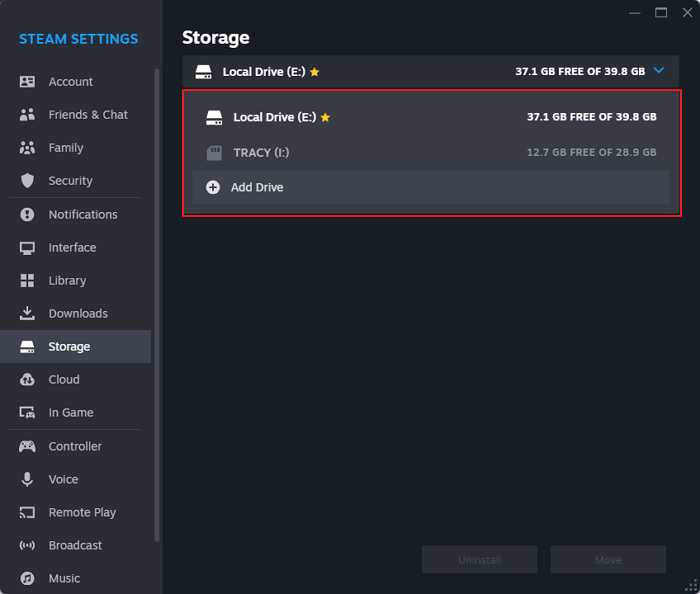Open the Cloud settings section
700x594 pixels.
coord(75,380)
